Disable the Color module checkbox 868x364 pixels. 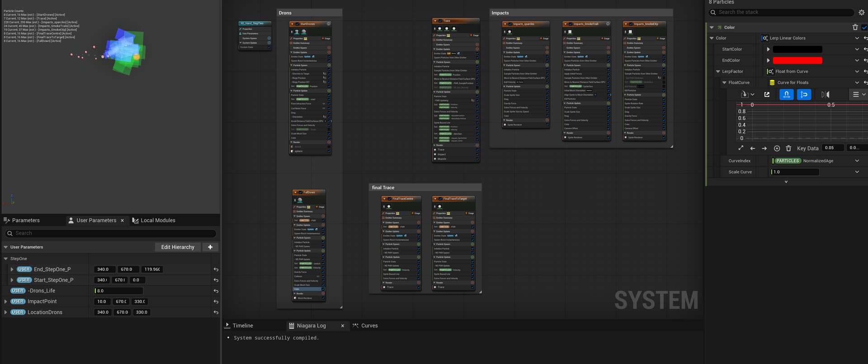[864, 28]
